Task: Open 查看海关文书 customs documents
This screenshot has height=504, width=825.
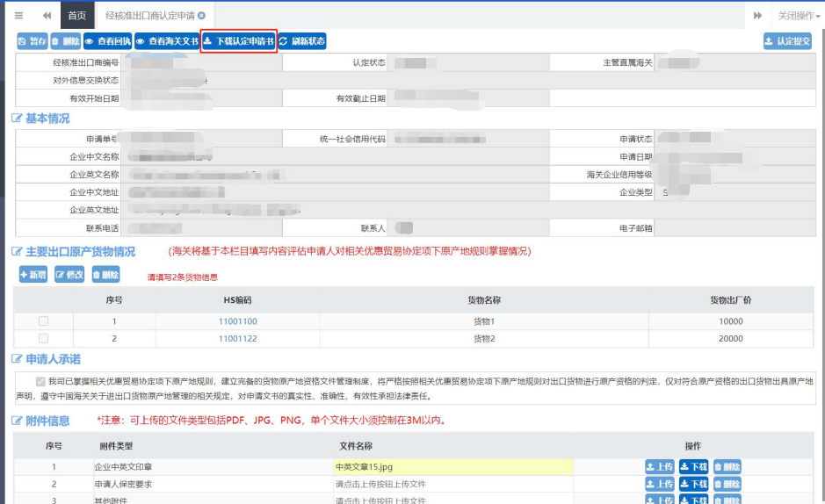Action: click(167, 41)
